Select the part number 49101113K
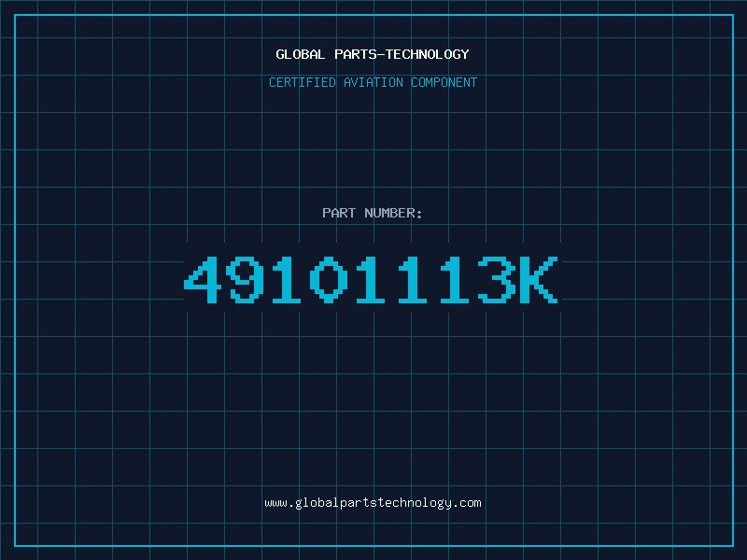 [371, 279]
